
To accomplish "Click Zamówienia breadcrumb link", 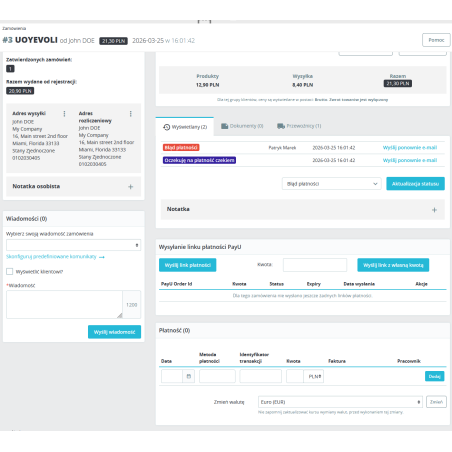I will [14, 28].
